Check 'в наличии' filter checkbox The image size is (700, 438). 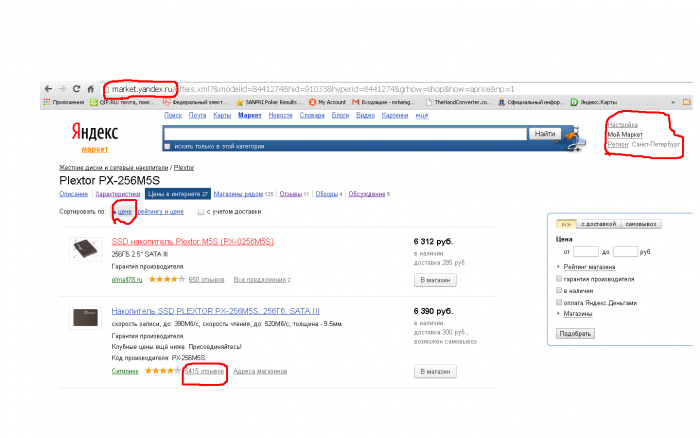tap(558, 290)
